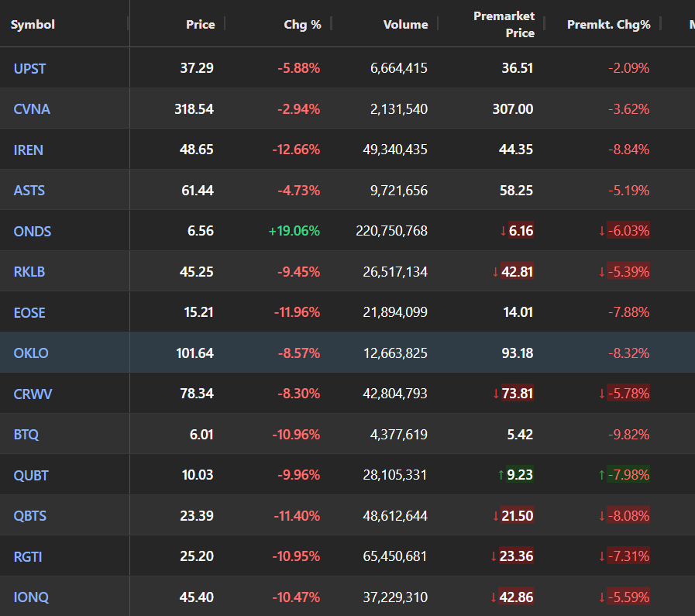Screen dimensions: 695x616
Task: Select ONDS premarket price 6.16
Action: coord(521,230)
